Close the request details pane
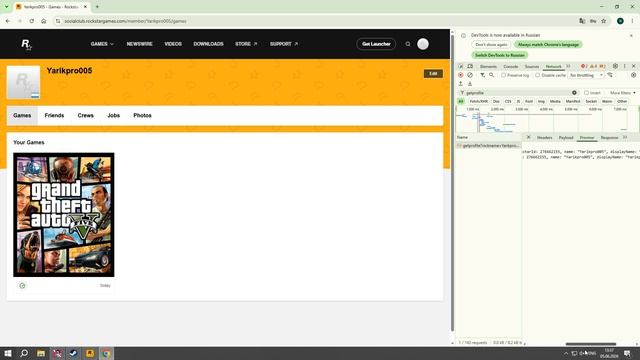 click(529, 138)
